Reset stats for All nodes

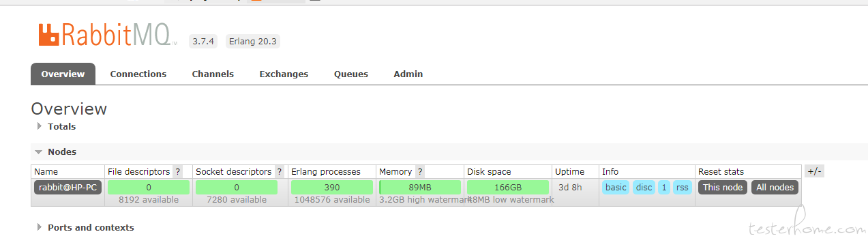click(775, 187)
